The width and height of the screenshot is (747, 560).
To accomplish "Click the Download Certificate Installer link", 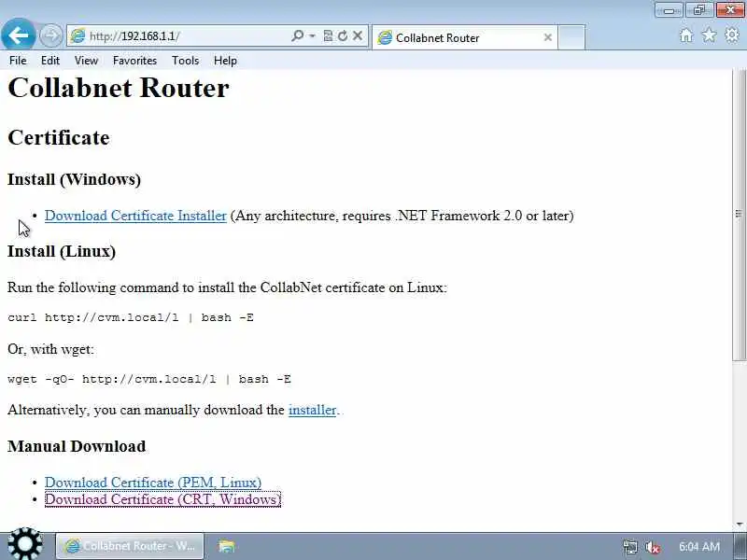I will (135, 216).
